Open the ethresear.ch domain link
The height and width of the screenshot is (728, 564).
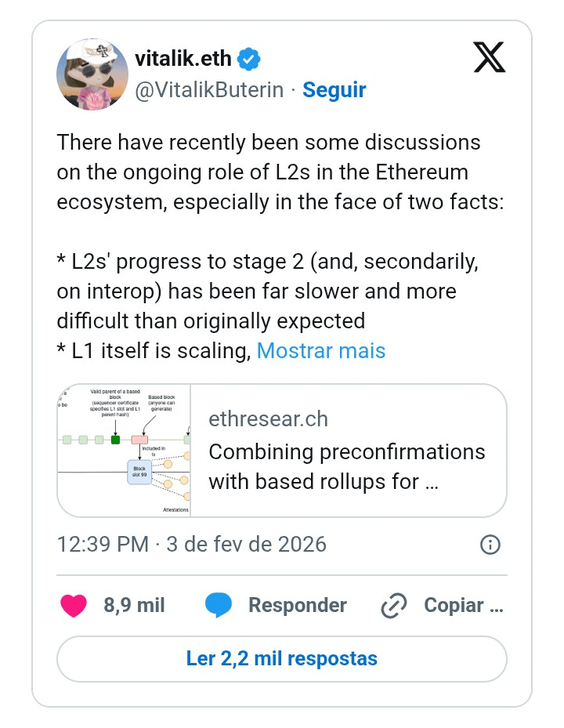269,418
